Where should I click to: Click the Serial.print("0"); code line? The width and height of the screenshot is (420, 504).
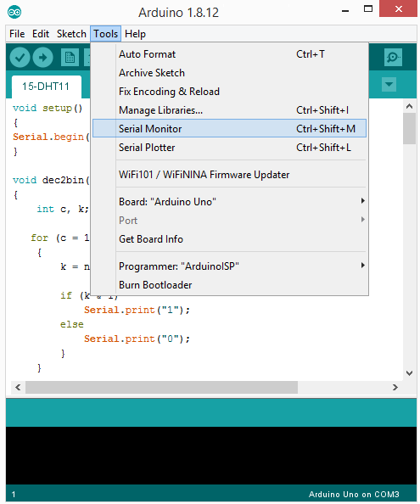click(x=137, y=339)
